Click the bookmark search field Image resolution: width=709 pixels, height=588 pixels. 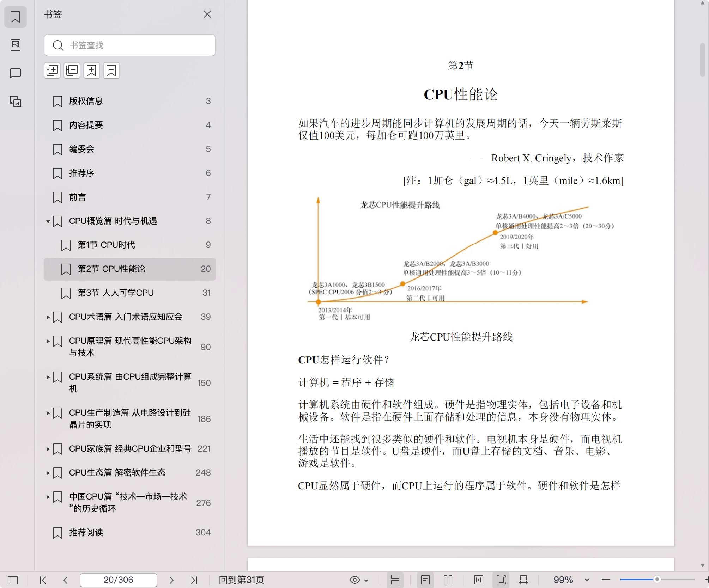point(130,45)
